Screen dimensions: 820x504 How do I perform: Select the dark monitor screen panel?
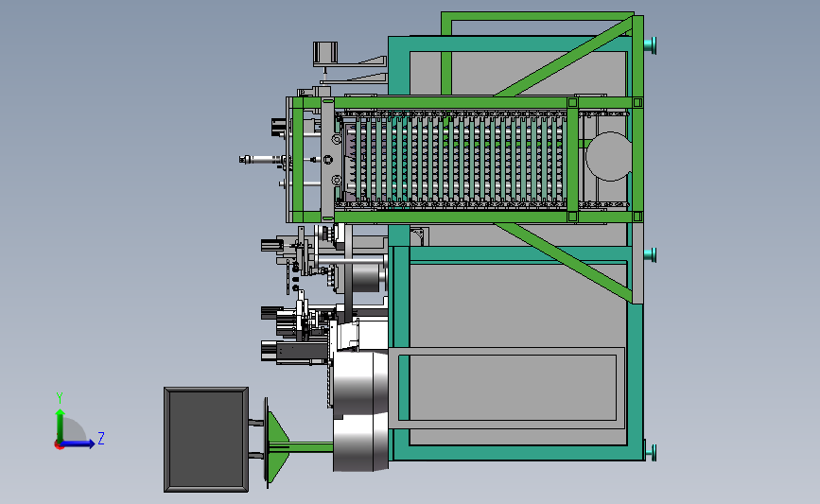(206, 440)
